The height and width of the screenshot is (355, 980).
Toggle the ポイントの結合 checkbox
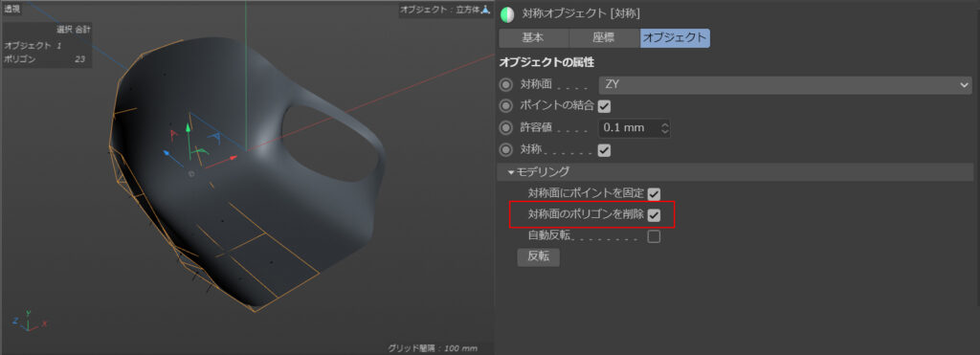pyautogui.click(x=604, y=106)
